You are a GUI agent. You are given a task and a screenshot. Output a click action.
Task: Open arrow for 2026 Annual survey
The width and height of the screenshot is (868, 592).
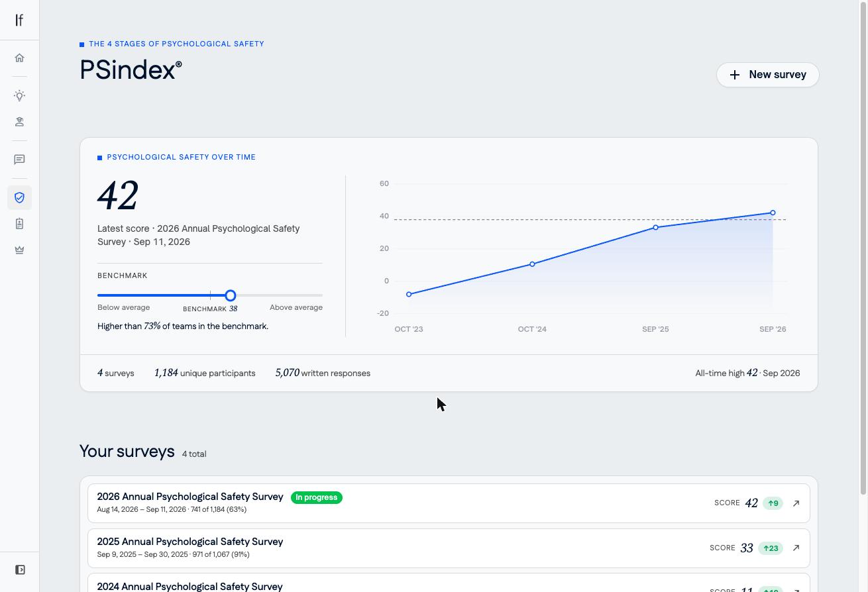point(796,503)
